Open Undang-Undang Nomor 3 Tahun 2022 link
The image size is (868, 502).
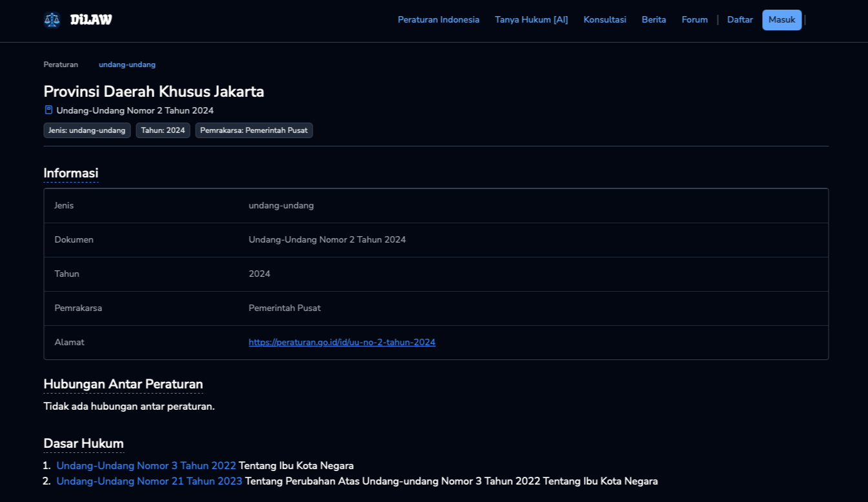(146, 466)
